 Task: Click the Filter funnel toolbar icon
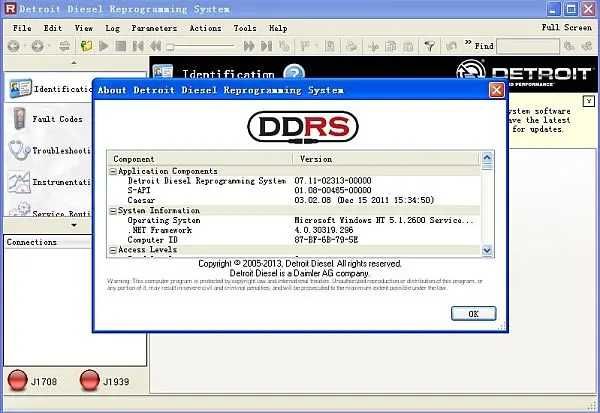tap(430, 46)
